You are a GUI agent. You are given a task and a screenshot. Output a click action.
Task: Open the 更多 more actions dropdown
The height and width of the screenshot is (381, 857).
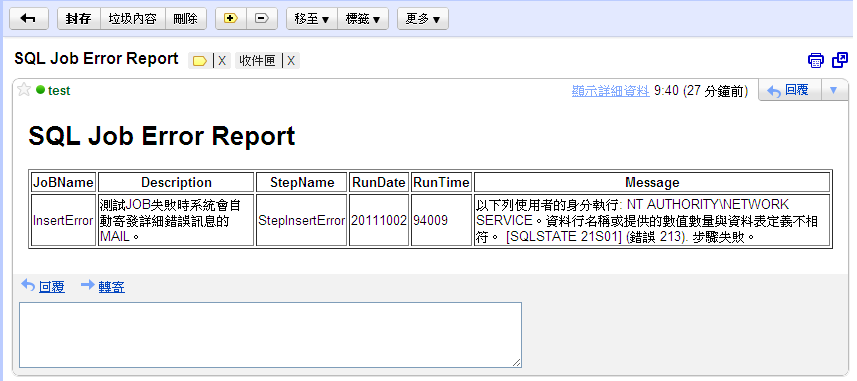422,19
